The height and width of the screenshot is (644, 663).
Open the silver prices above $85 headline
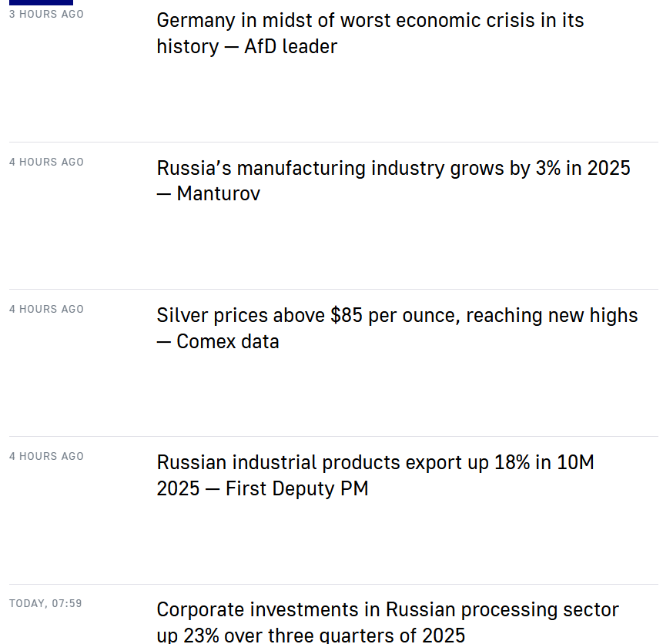[397, 316]
